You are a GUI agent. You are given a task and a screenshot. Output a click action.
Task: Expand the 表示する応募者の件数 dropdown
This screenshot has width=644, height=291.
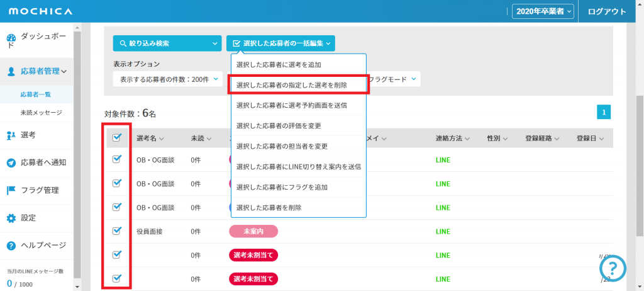click(168, 79)
